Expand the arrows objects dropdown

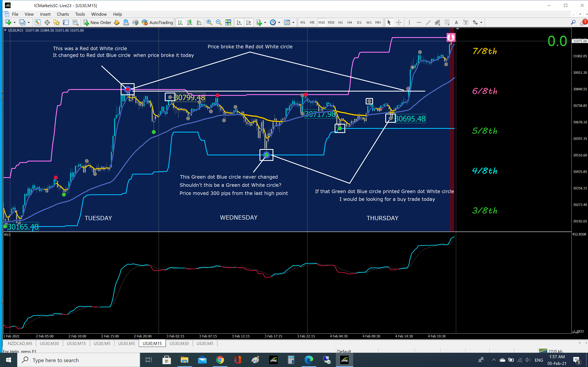click(x=481, y=22)
